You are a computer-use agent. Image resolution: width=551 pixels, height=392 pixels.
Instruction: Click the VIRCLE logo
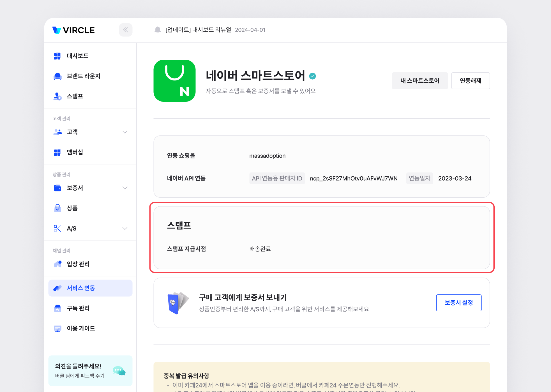click(x=73, y=30)
